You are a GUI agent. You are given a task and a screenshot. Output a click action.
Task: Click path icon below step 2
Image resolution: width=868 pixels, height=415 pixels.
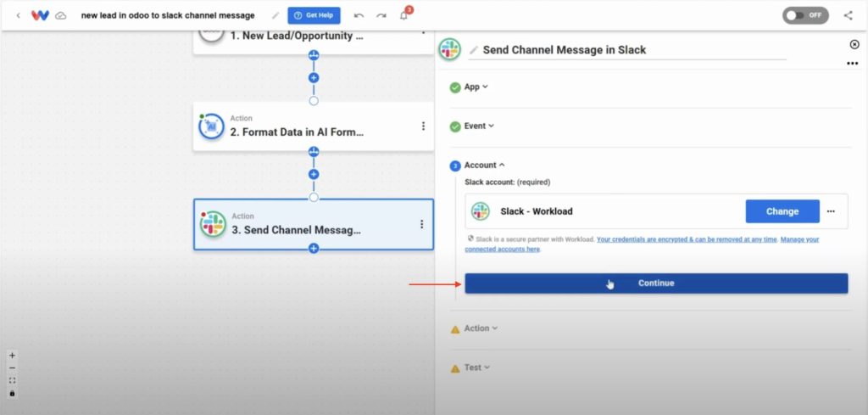pyautogui.click(x=314, y=151)
